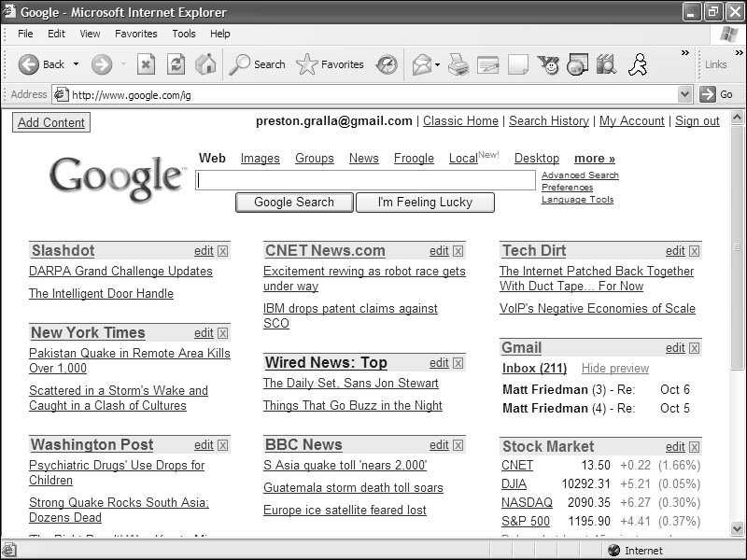Sign out of the Google account
This screenshot has width=747, height=560.
[x=697, y=121]
